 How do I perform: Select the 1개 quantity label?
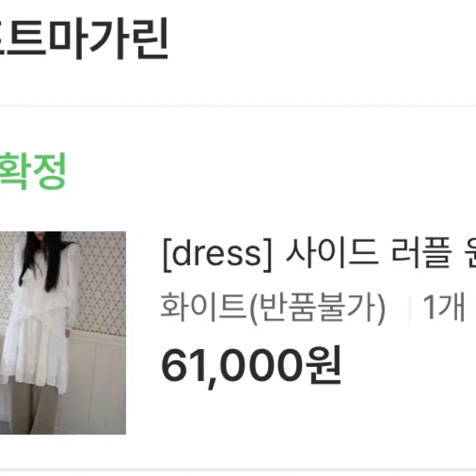(x=444, y=307)
